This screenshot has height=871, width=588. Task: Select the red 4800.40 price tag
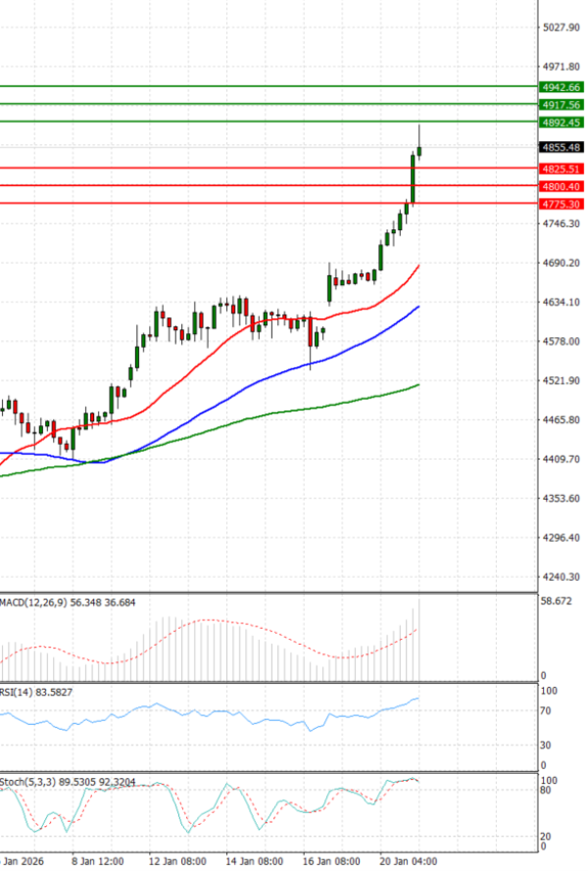(561, 186)
